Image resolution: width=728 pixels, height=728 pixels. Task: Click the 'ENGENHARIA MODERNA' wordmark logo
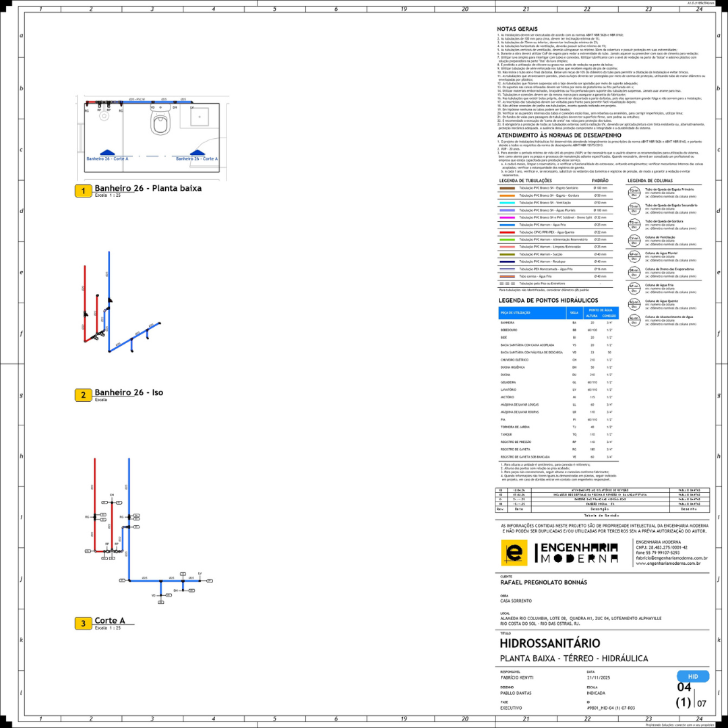[x=577, y=553]
